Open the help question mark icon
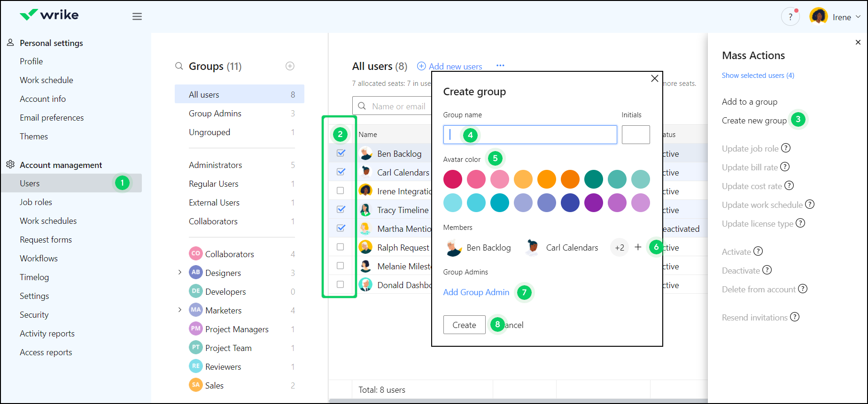Image resolution: width=868 pixels, height=404 pixels. (x=790, y=17)
